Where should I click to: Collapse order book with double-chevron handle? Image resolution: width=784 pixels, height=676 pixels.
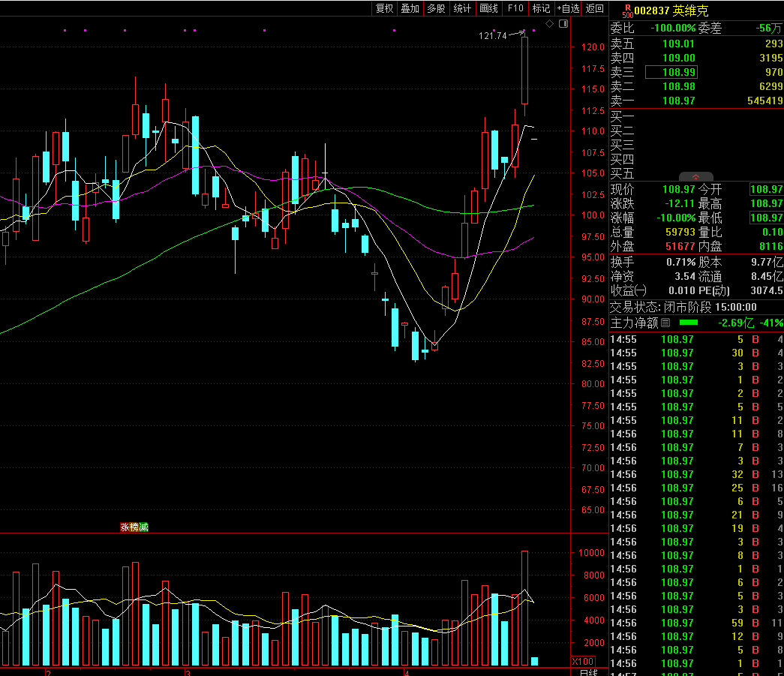coord(695,177)
